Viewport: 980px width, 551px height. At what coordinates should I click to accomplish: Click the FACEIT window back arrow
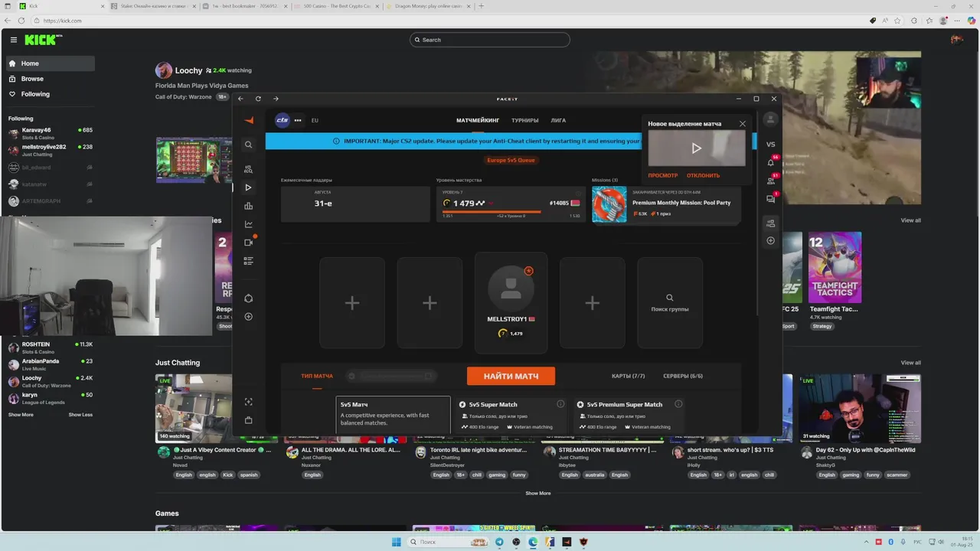click(240, 99)
